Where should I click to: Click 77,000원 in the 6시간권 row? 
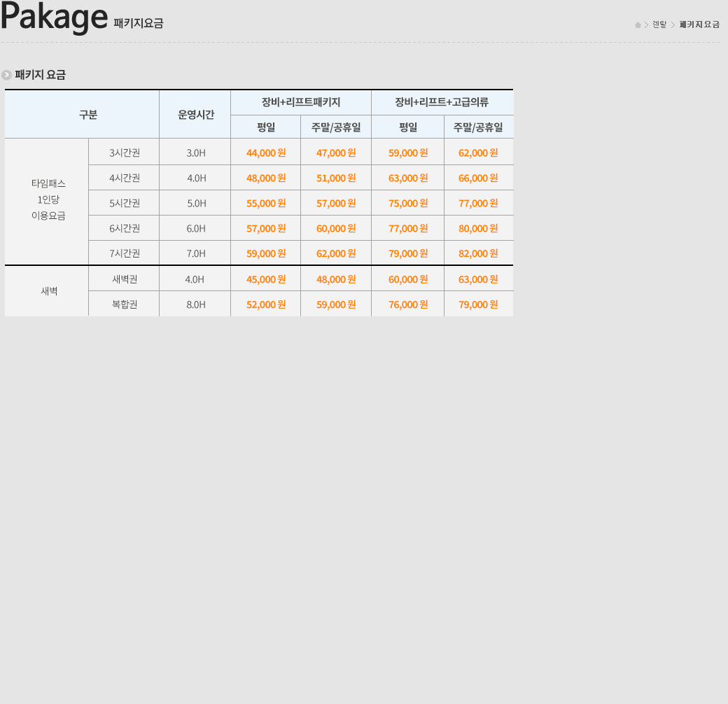408,228
